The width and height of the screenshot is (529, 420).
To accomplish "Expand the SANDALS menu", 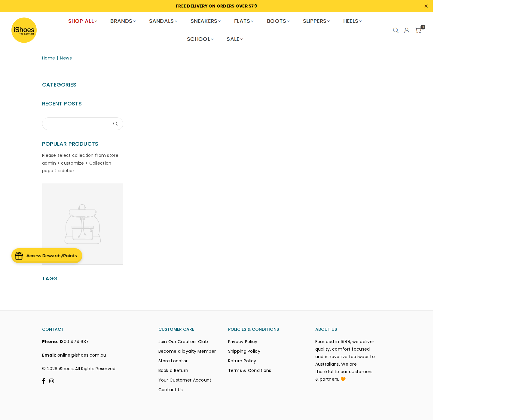I will coord(163,21).
